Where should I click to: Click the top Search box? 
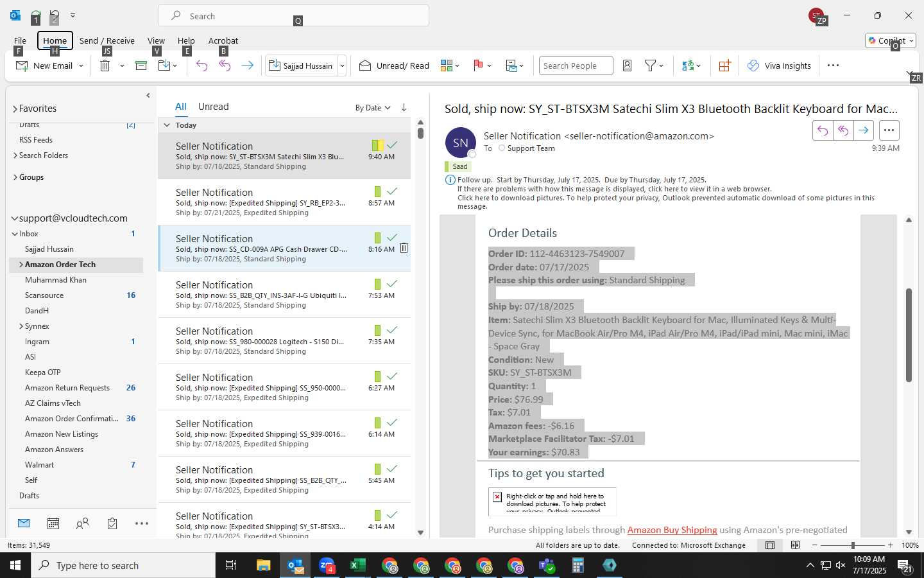tap(293, 16)
